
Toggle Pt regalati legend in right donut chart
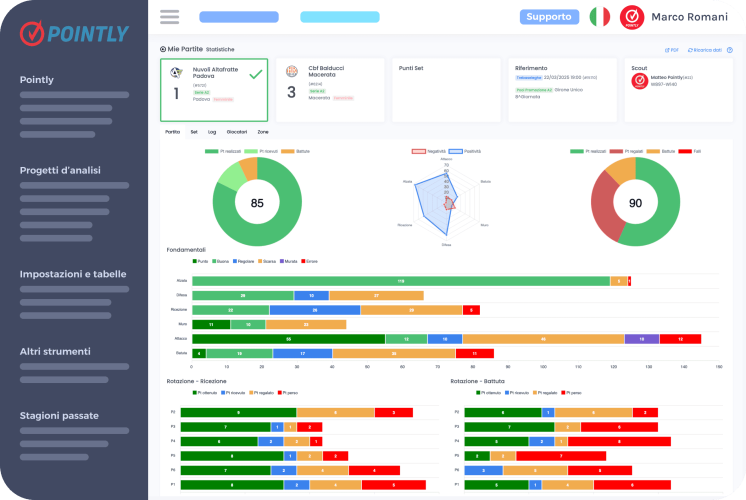pos(626,151)
